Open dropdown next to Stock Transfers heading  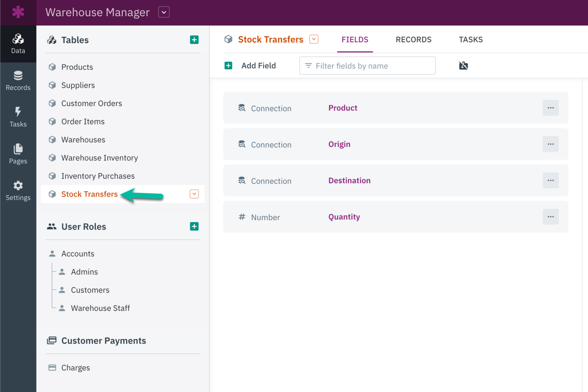[314, 40]
